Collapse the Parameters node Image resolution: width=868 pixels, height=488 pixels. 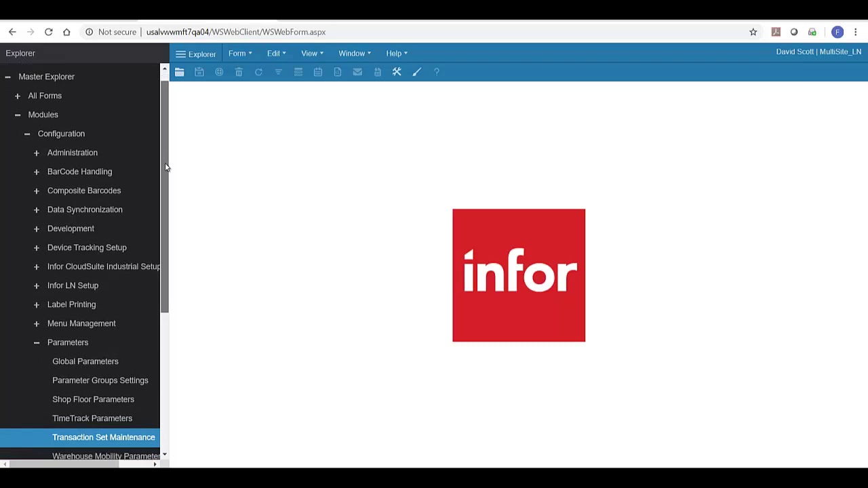coord(37,343)
